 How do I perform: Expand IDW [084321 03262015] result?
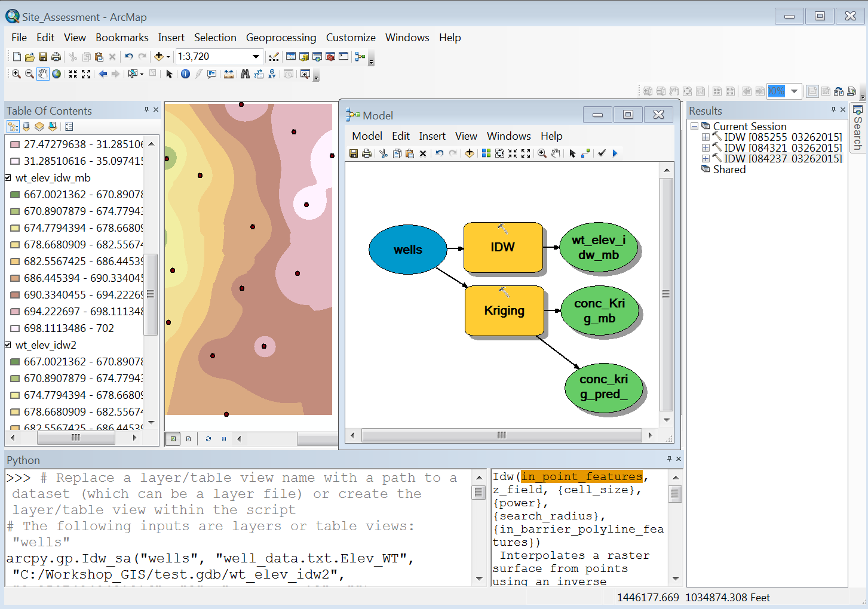pos(706,148)
